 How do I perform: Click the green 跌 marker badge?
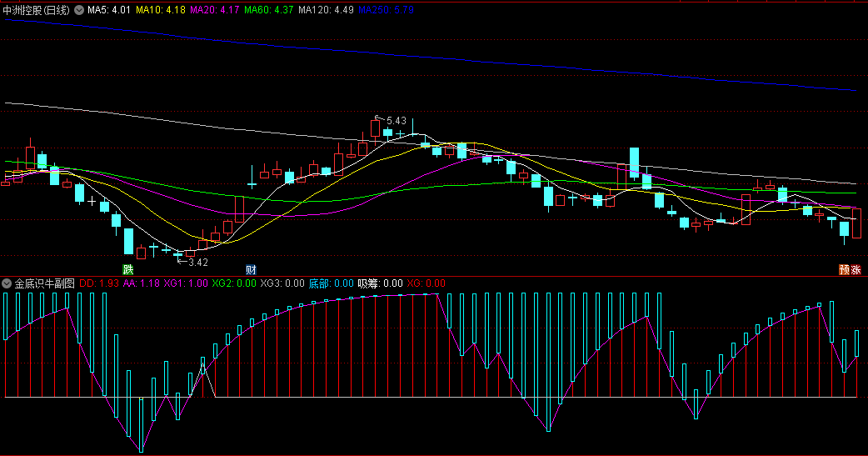click(x=128, y=270)
